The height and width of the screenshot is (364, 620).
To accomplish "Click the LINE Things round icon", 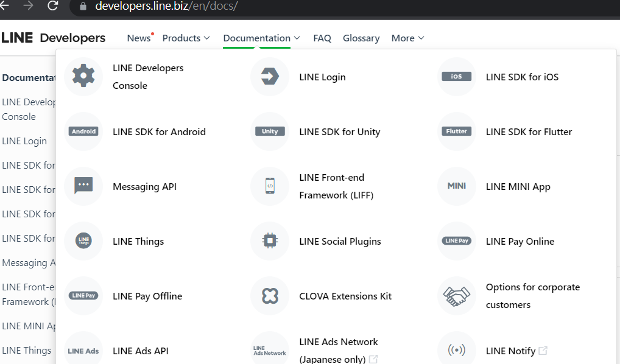I will pos(83,240).
